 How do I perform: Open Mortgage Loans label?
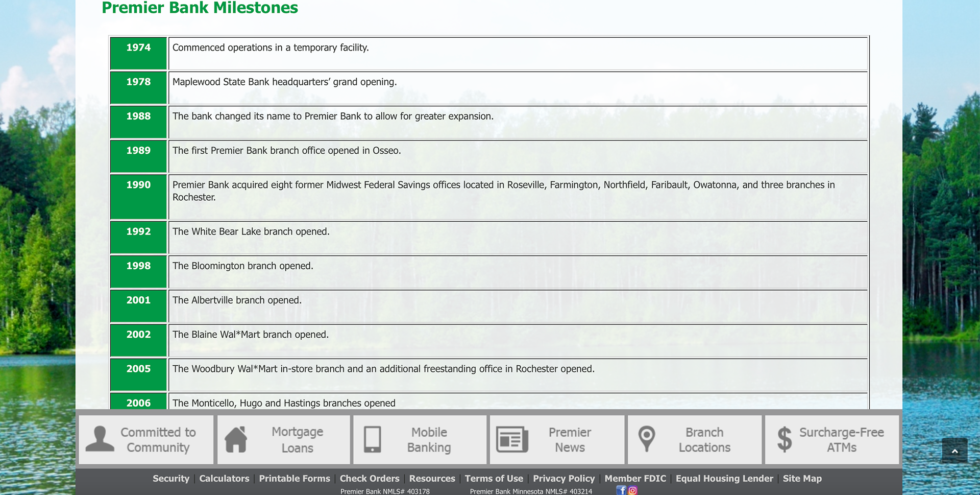click(298, 440)
